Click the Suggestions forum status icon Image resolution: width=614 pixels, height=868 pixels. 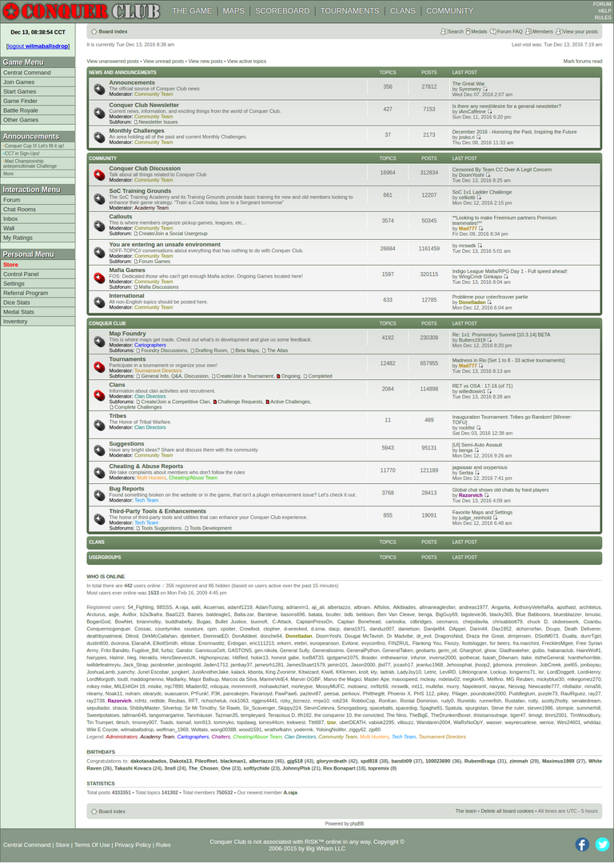tap(100, 450)
